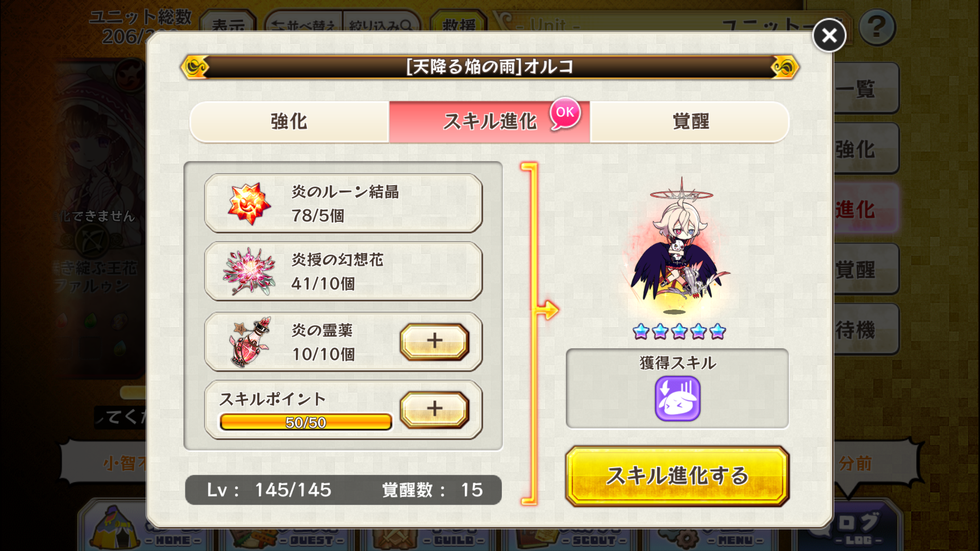
Task: Add skill points with plus button
Action: click(x=434, y=409)
